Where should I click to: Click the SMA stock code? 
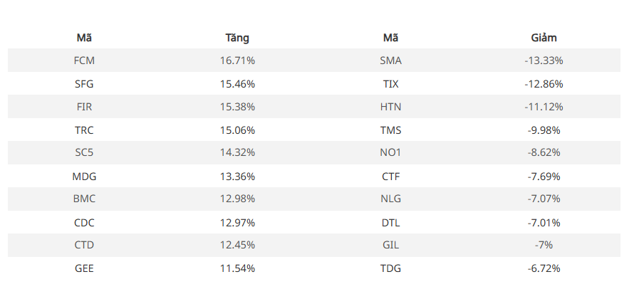[x=390, y=61]
